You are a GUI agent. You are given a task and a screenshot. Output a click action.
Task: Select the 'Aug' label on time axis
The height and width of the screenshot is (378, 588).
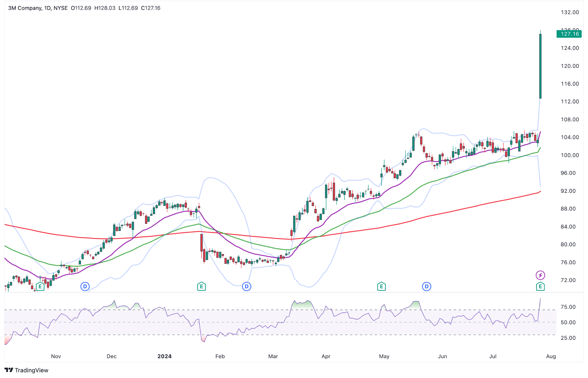coord(551,356)
